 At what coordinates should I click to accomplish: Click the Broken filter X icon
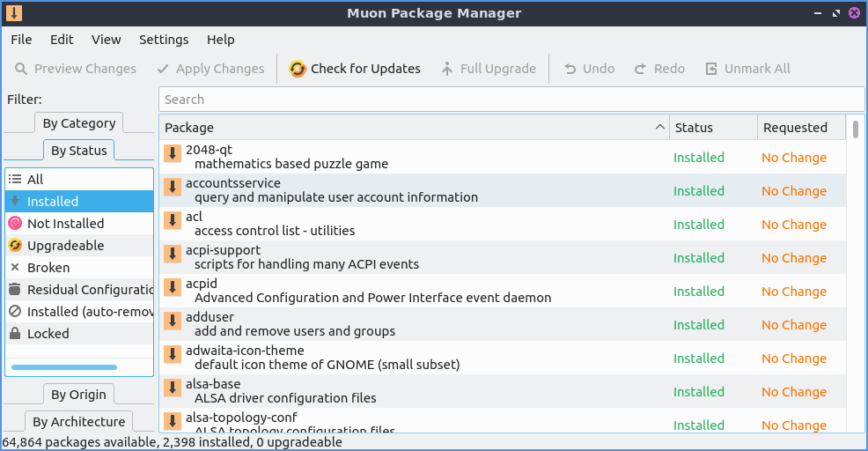[15, 268]
